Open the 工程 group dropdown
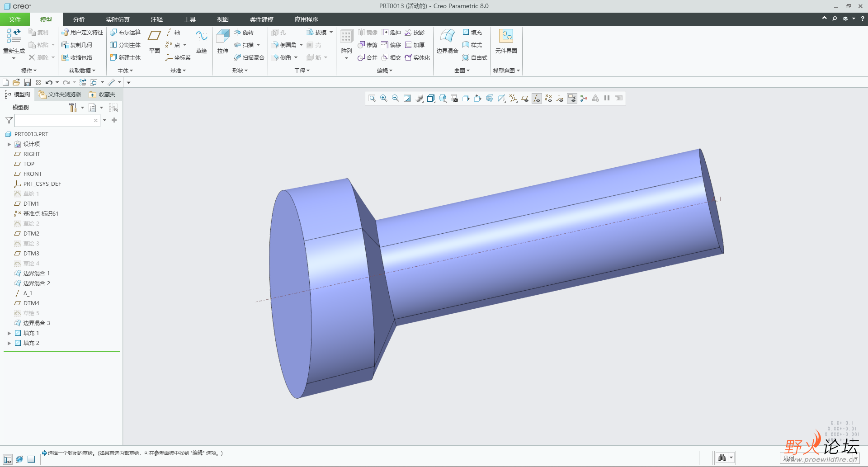 [302, 71]
